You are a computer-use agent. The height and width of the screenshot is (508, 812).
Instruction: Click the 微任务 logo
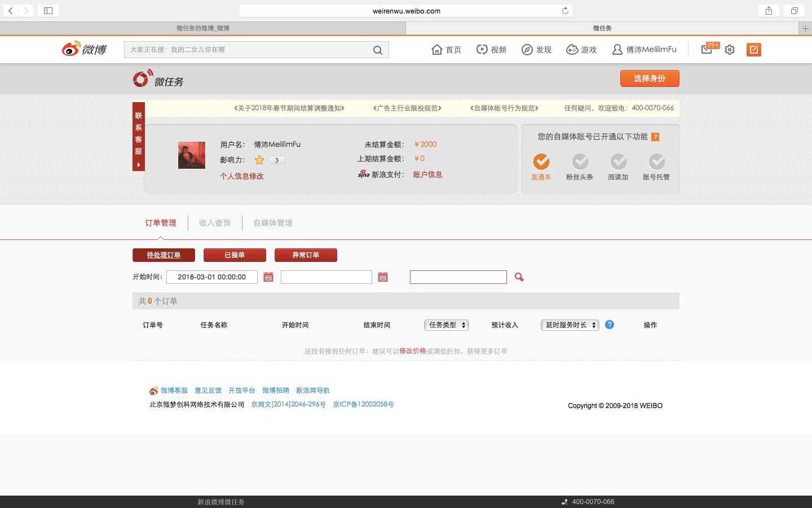158,80
